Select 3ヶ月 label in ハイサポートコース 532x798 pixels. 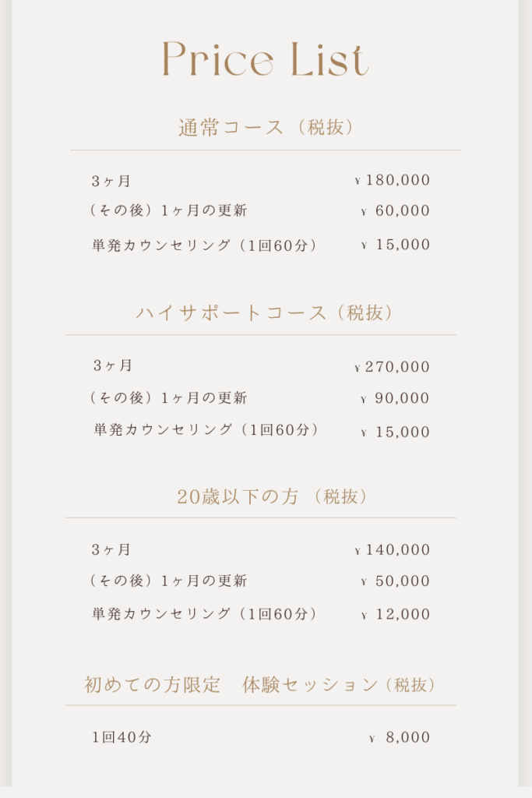[112, 365]
